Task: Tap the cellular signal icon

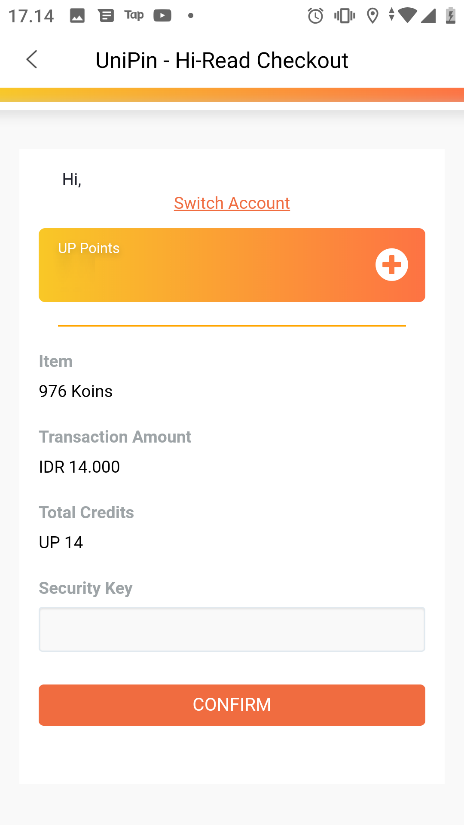Action: point(428,16)
